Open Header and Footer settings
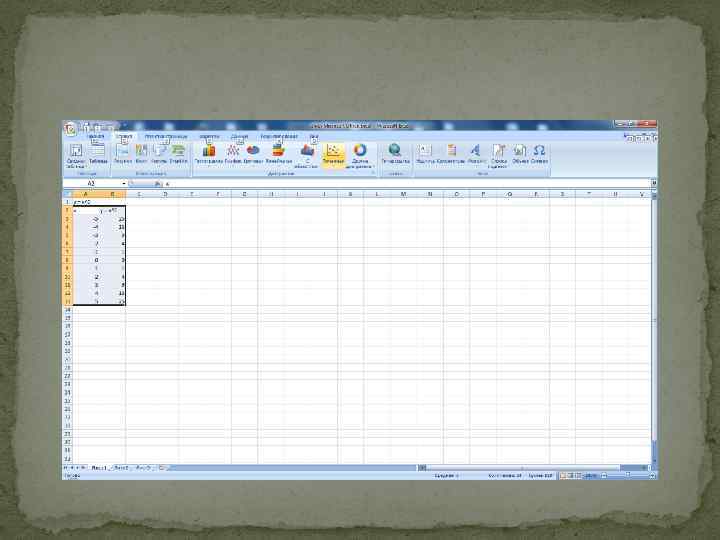This screenshot has width=720, height=540. (451, 154)
